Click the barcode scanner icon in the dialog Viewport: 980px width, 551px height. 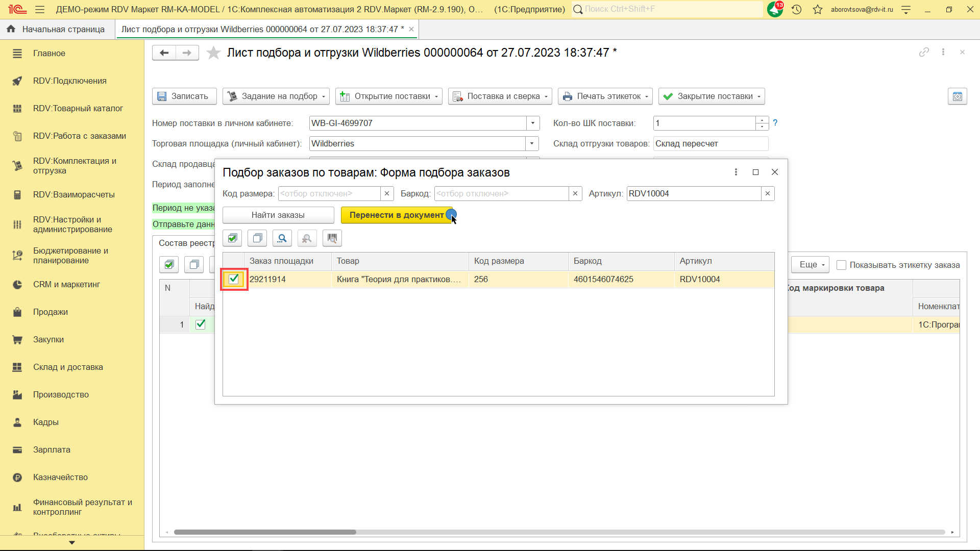(x=332, y=238)
